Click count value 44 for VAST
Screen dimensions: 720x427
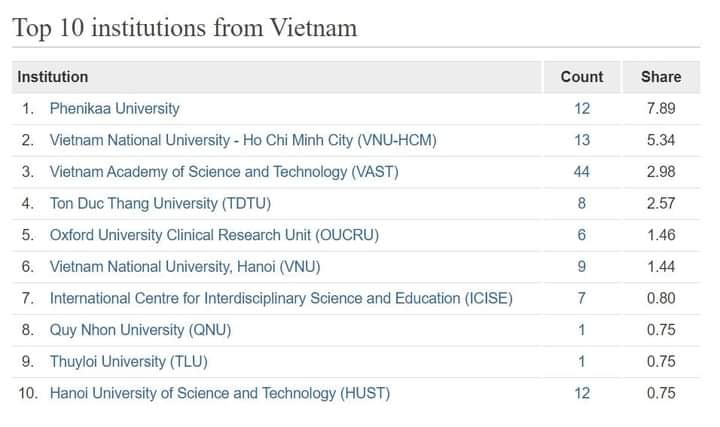coord(582,172)
